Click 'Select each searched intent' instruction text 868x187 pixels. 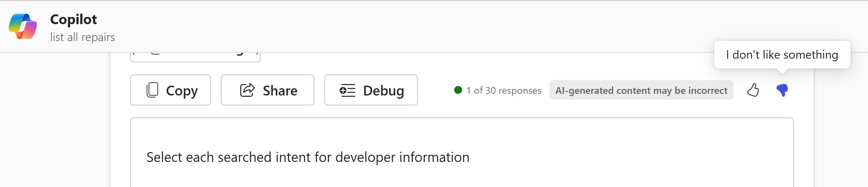308,157
